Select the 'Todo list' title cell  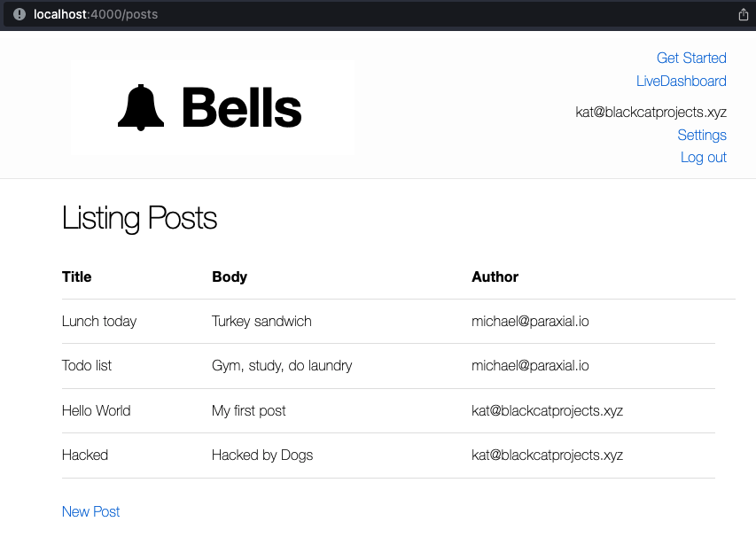(x=87, y=366)
